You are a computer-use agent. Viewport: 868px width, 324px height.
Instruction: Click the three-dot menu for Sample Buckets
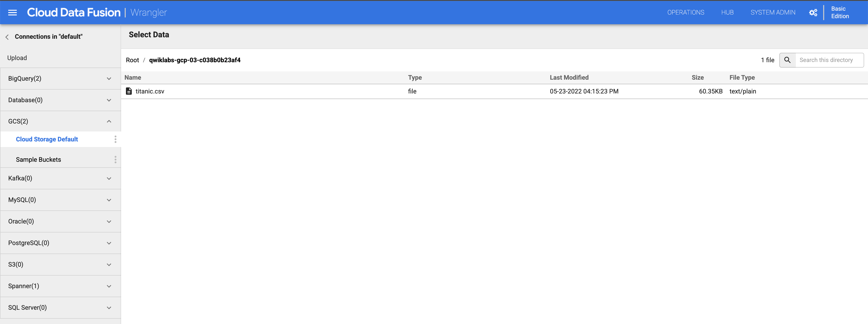(115, 160)
